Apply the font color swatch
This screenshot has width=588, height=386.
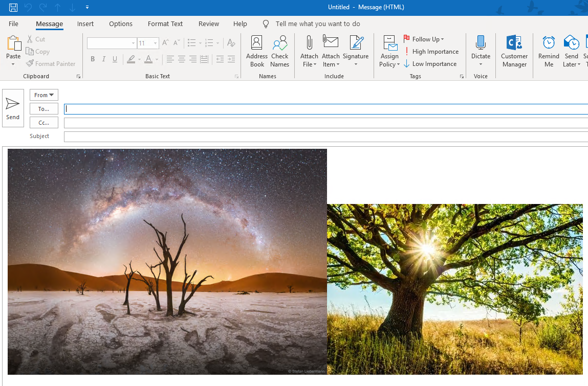point(148,59)
